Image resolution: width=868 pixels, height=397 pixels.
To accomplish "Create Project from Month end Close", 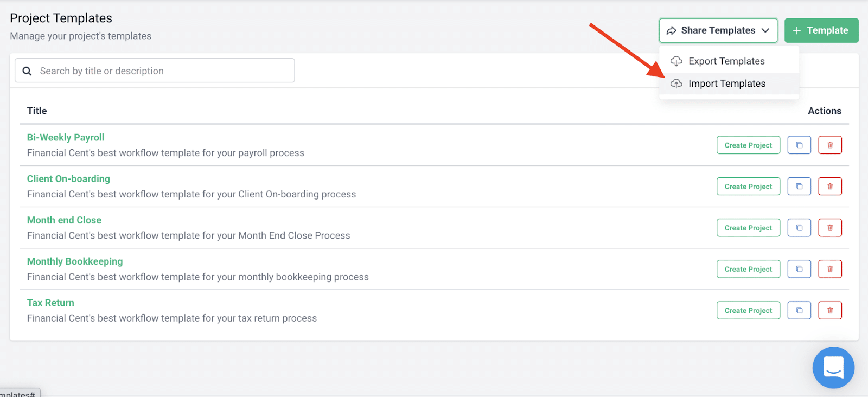I will 748,228.
